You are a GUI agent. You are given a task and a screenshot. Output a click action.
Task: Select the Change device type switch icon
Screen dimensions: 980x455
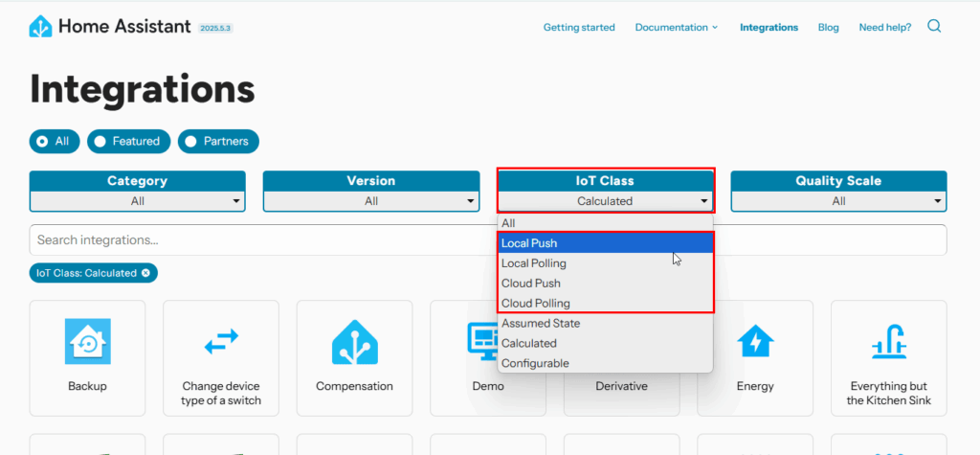click(221, 342)
